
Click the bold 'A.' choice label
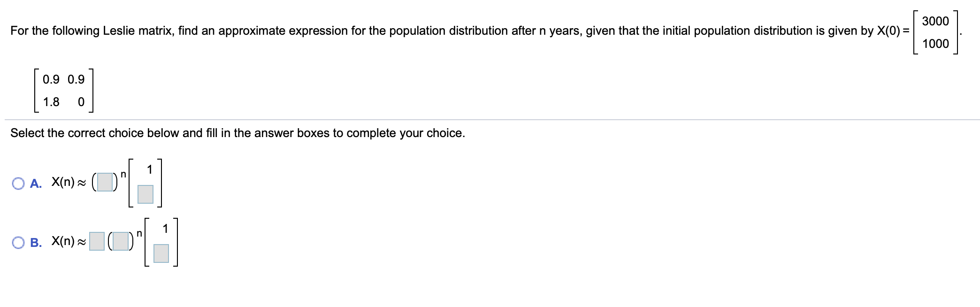click(x=36, y=184)
